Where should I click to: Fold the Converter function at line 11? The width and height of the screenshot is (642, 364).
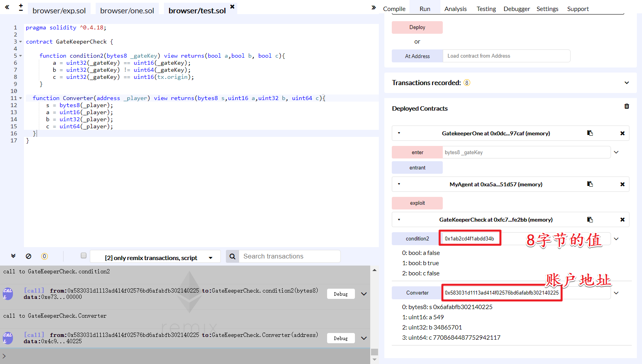(x=20, y=98)
